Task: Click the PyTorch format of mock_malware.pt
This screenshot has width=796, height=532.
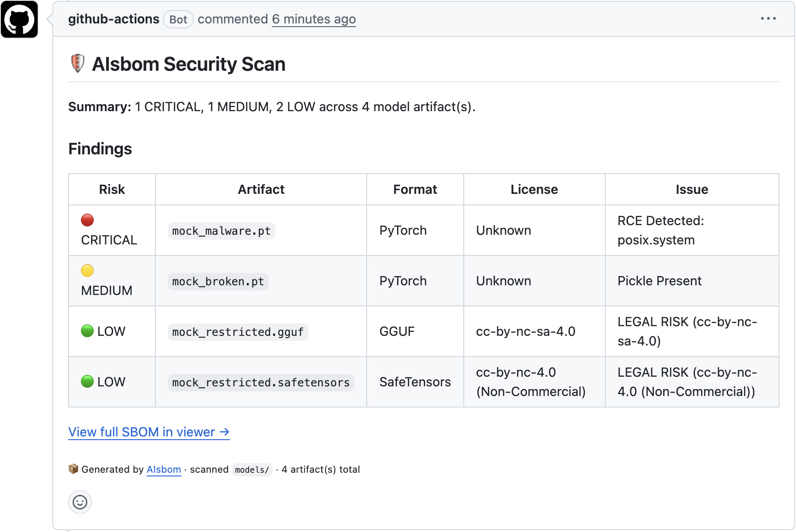Action: (x=415, y=230)
